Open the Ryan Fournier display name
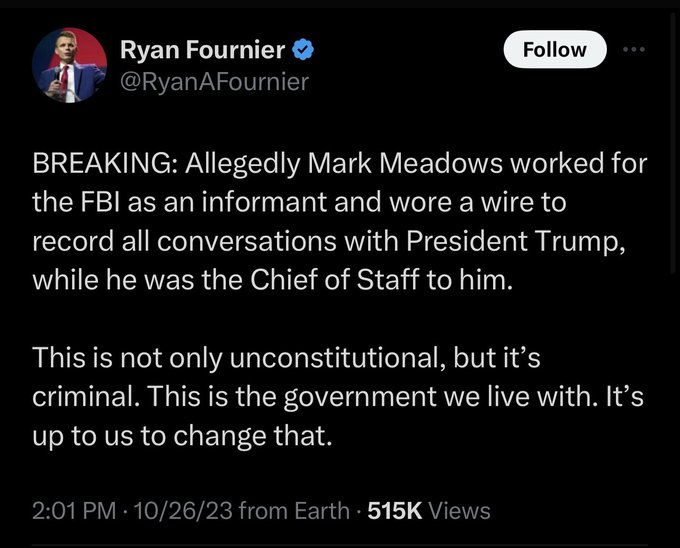Viewport: 680px width, 548px height. point(200,49)
